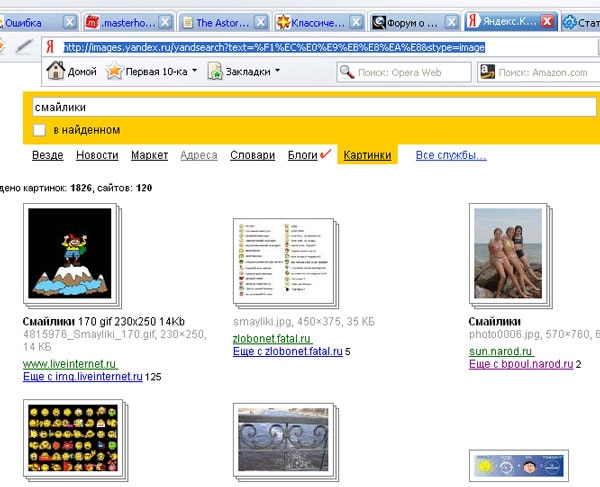Open the Словари search category
This screenshot has width=600, height=487.
tap(253, 155)
